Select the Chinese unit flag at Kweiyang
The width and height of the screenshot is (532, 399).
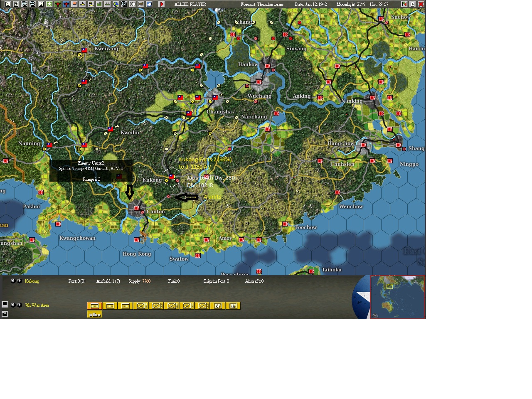coord(84,50)
